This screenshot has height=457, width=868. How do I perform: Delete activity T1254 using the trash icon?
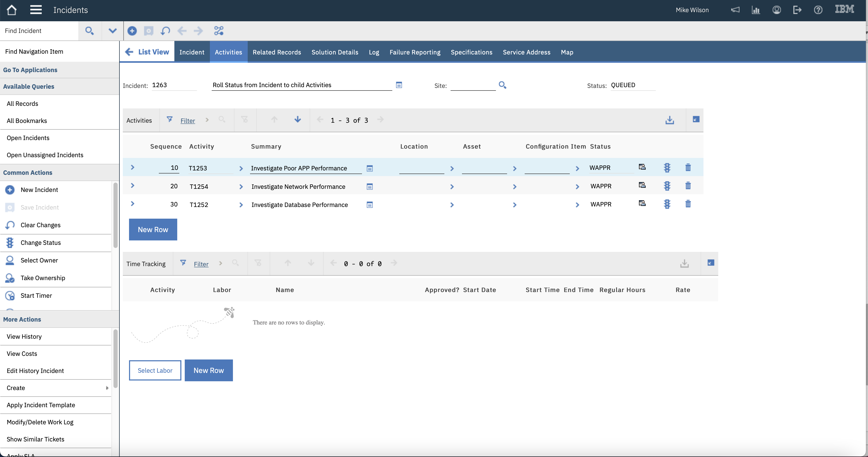[x=688, y=186]
